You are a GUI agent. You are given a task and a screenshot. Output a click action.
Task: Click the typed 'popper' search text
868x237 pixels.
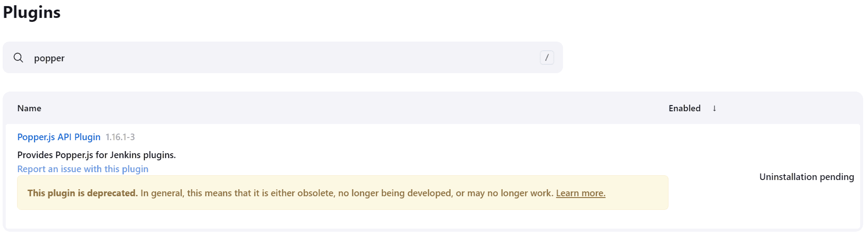(49, 58)
